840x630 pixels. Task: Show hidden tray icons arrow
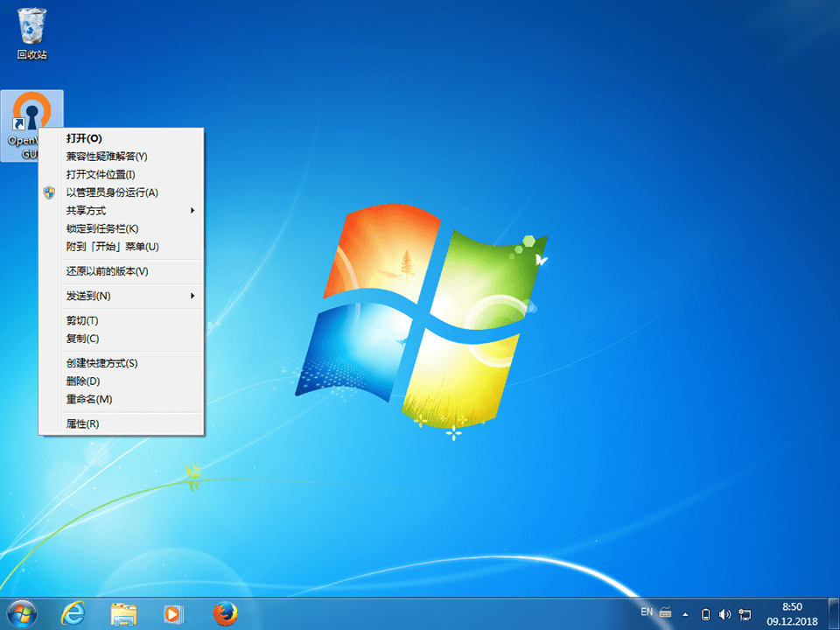tap(685, 614)
